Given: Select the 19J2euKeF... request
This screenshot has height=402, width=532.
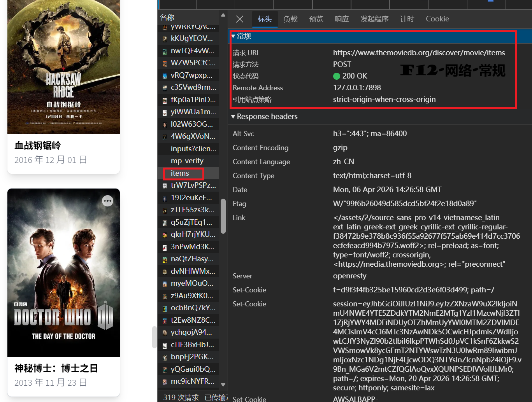Looking at the screenshot, I should 188,198.
